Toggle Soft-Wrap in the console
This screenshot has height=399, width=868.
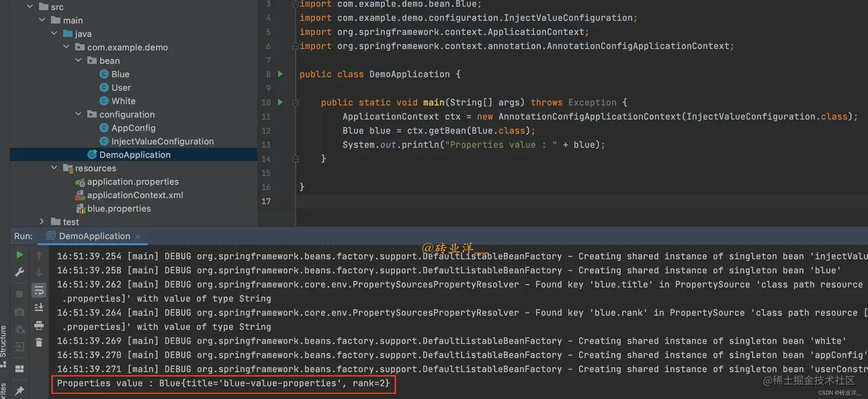coord(39,290)
